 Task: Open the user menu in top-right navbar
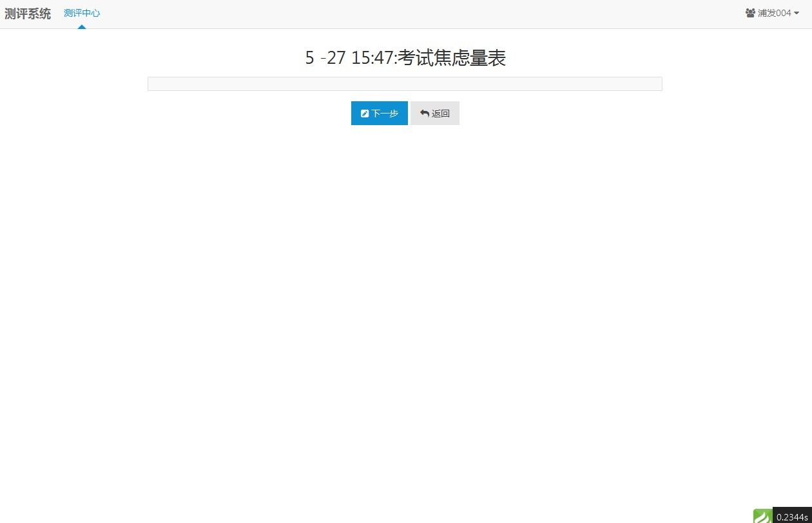tap(772, 13)
